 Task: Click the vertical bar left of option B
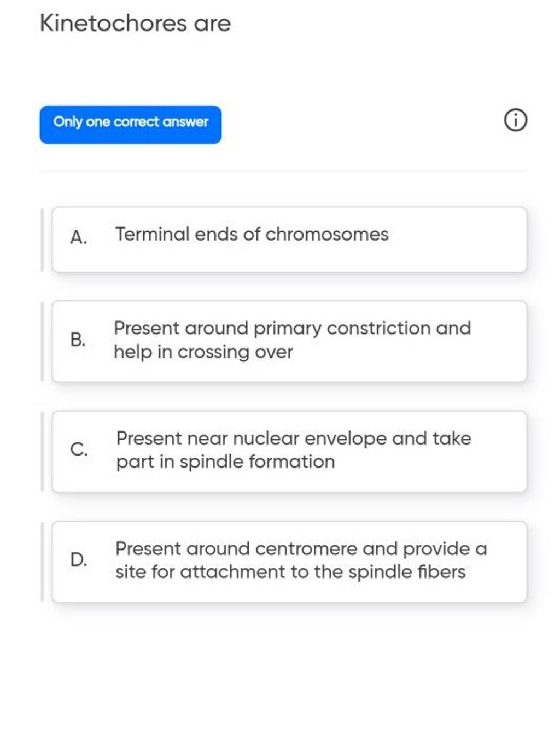(42, 341)
